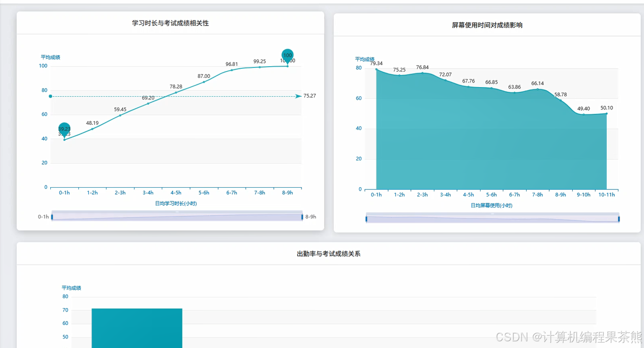Click the 50 y-axis tick in the attendance chart
The height and width of the screenshot is (348, 644).
(65, 337)
